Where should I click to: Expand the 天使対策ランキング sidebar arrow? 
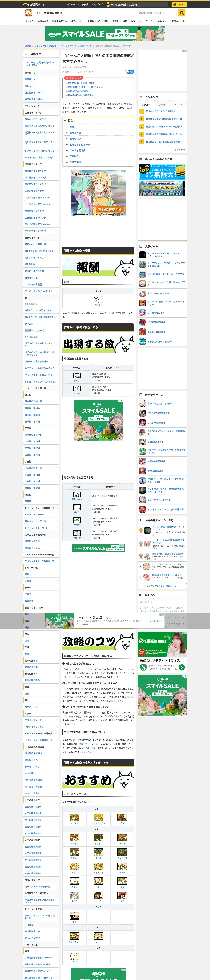[57, 191]
